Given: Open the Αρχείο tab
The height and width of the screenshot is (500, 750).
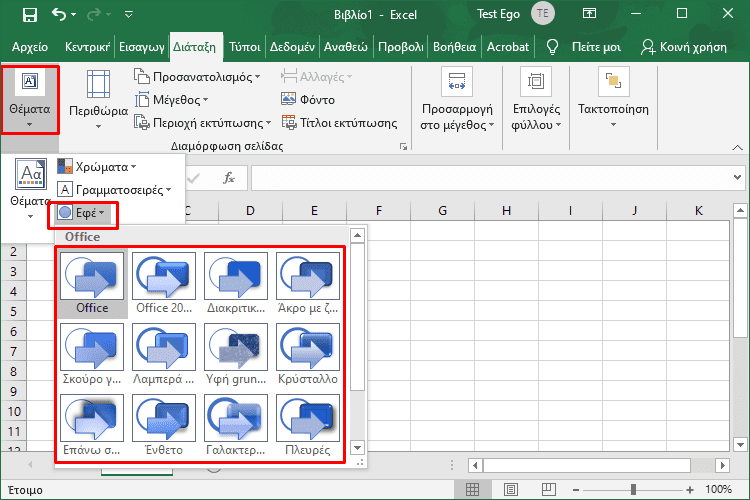Looking at the screenshot, I should [30, 47].
